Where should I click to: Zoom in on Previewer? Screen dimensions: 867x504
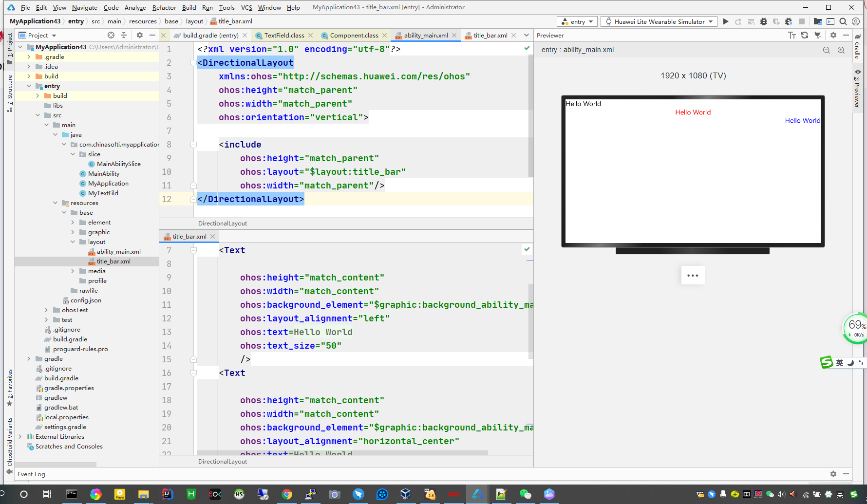click(841, 50)
